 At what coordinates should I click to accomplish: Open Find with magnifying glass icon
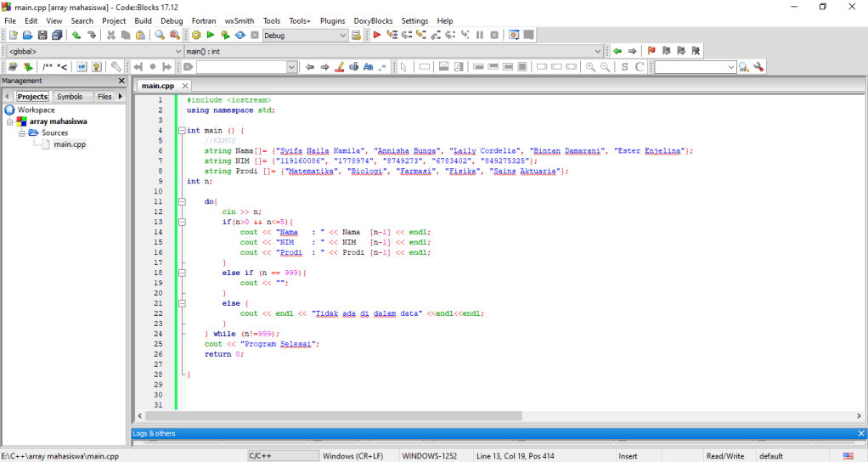click(x=160, y=35)
